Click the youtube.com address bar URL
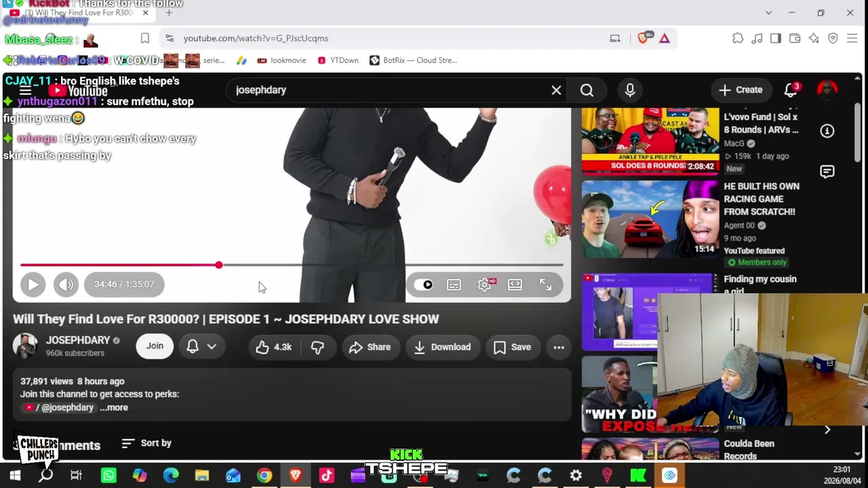This screenshot has height=488, width=868. [x=256, y=39]
